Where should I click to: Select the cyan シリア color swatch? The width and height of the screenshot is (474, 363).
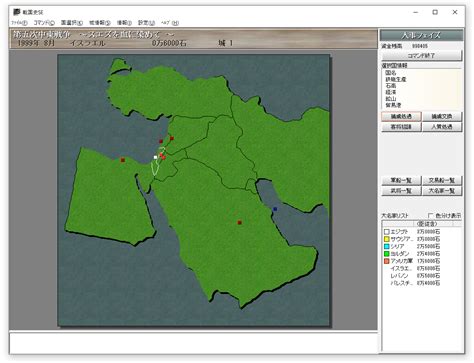[387, 246]
